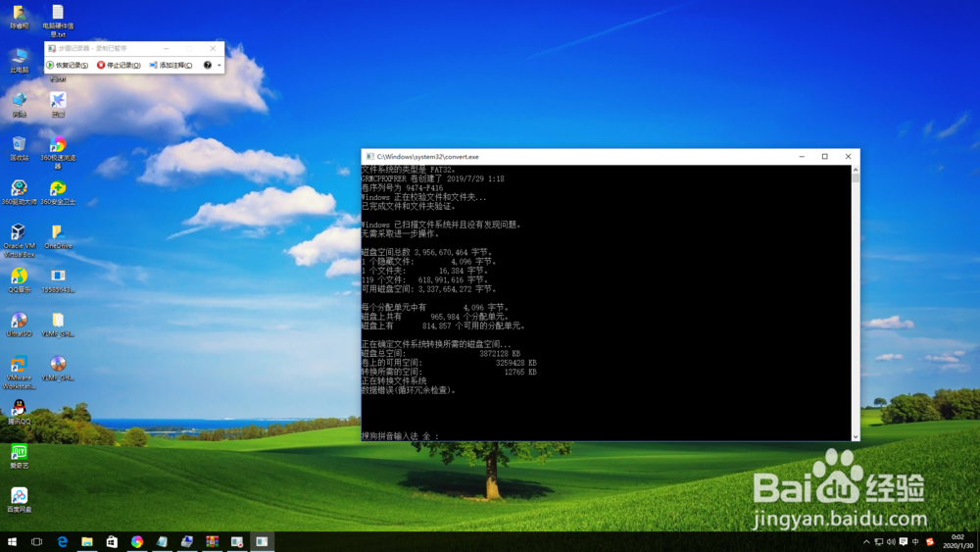This screenshot has width=980, height=552.
Task: Expand the dropdown arrow beside the help icon
Action: pos(219,65)
